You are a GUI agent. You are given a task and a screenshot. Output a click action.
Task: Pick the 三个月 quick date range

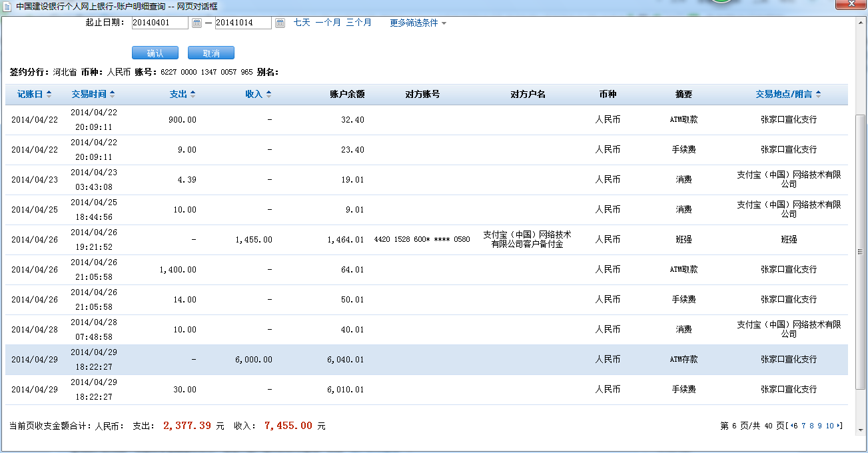coord(358,23)
